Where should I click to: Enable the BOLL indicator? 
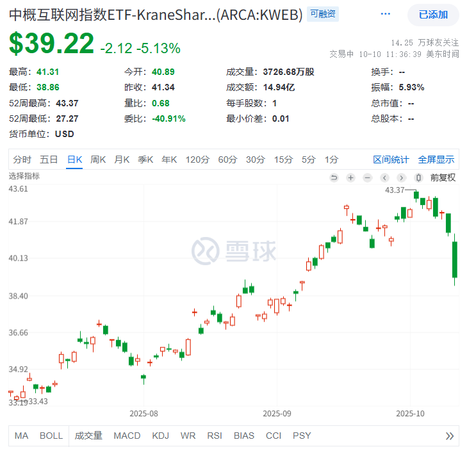(51, 436)
